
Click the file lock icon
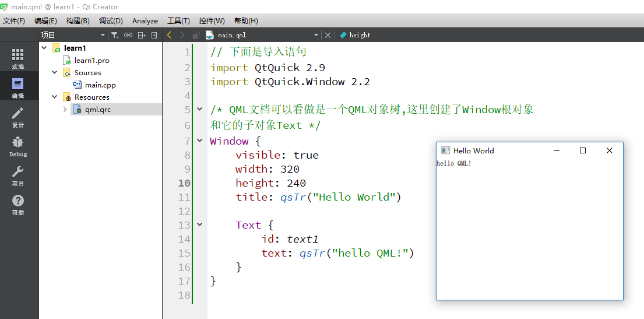[196, 36]
